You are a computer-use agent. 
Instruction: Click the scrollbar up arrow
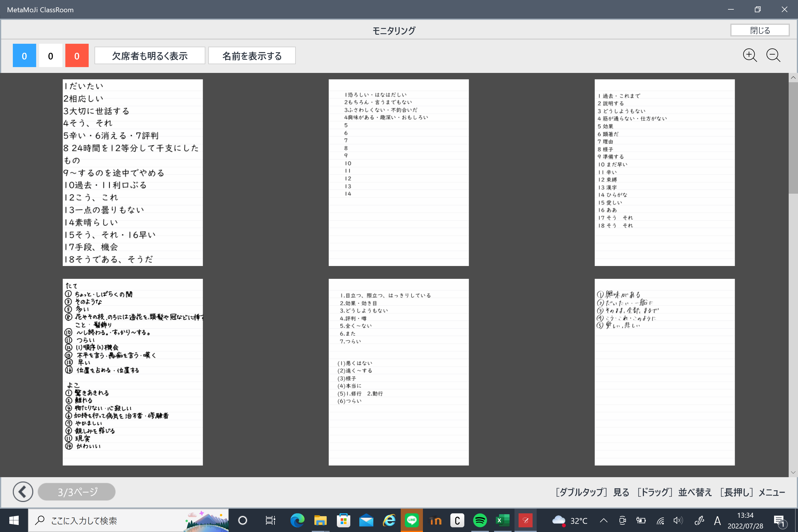pos(793,78)
